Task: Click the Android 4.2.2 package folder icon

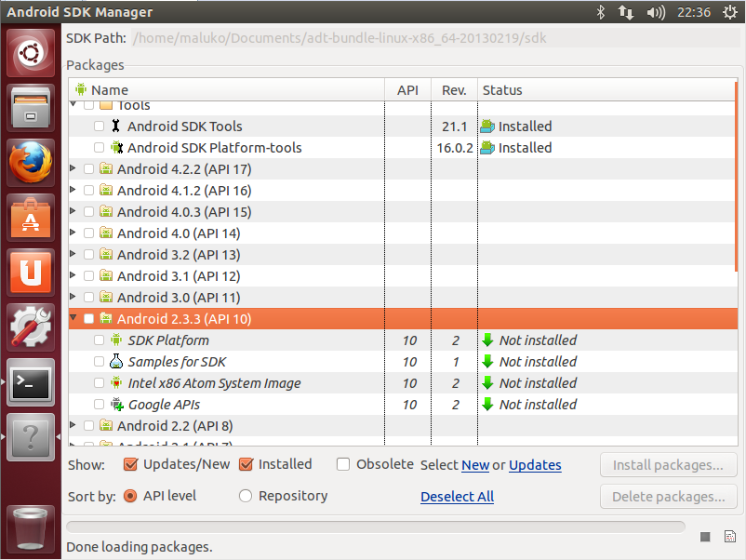Action: coord(106,168)
